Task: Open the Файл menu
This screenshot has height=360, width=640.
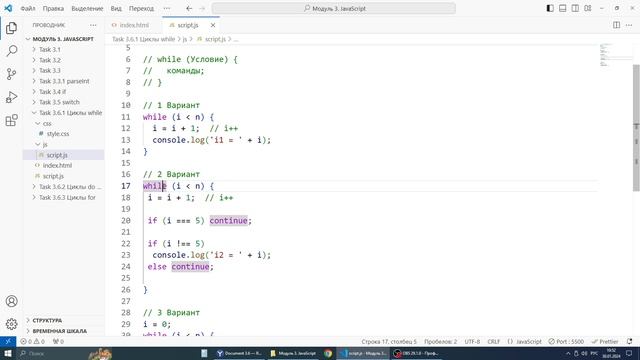Action: point(28,8)
